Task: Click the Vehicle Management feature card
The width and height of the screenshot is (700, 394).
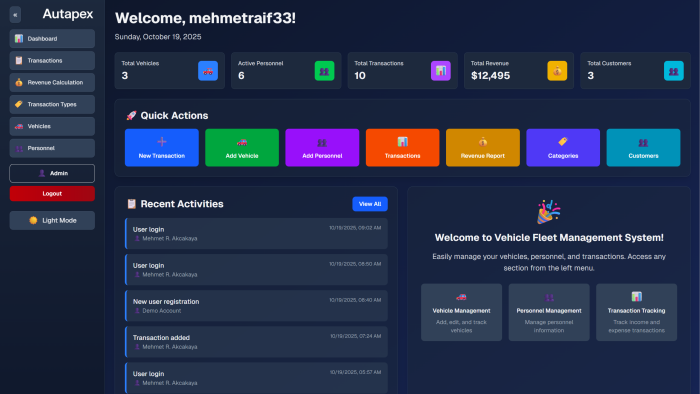Action: point(462,312)
